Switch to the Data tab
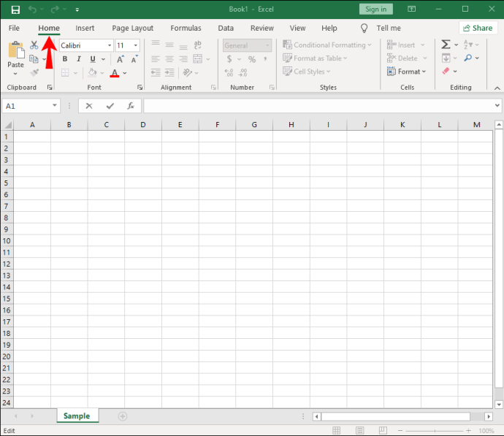 [x=226, y=28]
